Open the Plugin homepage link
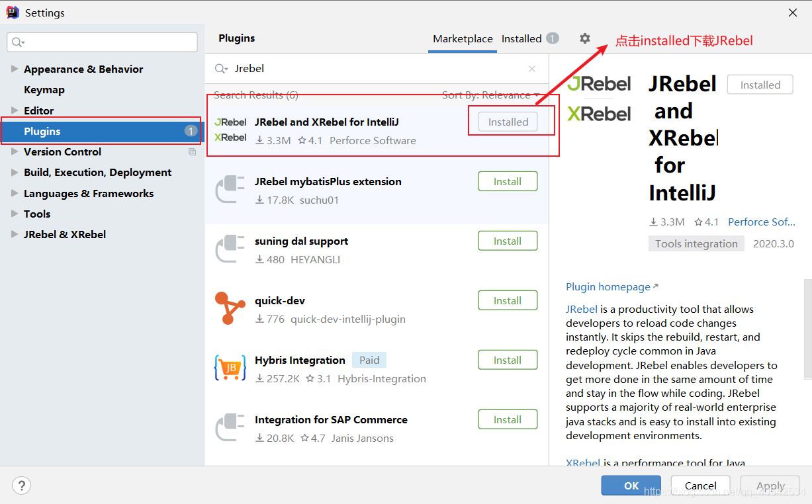Viewport: 812px width, 504px height. pos(612,286)
